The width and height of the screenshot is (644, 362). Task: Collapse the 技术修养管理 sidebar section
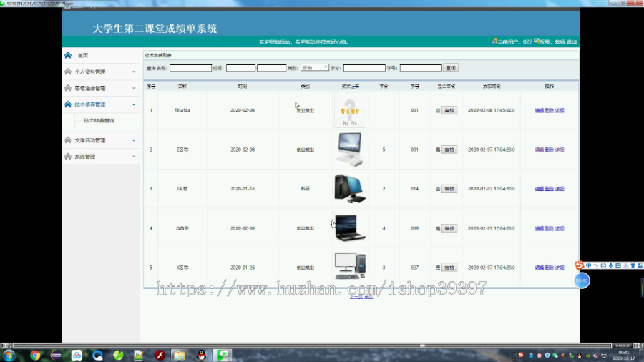click(x=101, y=104)
